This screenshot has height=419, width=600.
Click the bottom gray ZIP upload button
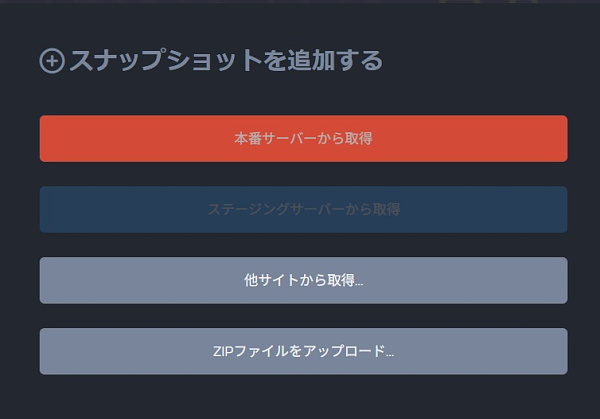click(303, 351)
